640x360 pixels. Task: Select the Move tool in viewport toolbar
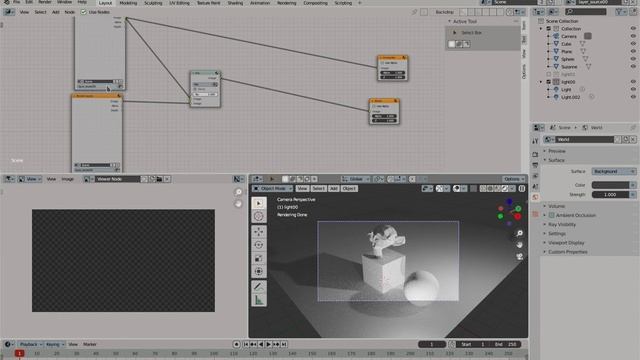(x=259, y=232)
